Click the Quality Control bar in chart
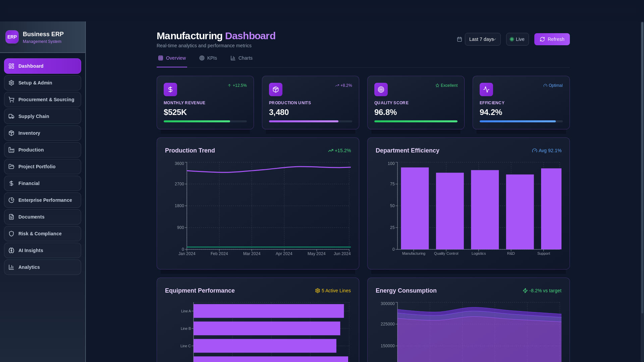 450,211
